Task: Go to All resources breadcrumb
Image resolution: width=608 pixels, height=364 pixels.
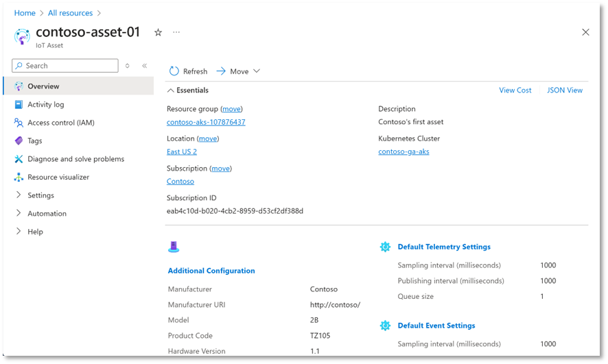Action: click(70, 13)
